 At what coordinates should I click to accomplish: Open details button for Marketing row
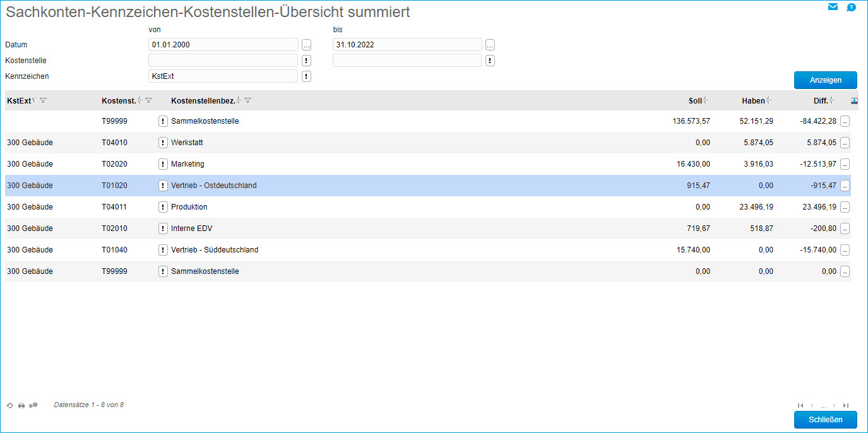click(845, 164)
